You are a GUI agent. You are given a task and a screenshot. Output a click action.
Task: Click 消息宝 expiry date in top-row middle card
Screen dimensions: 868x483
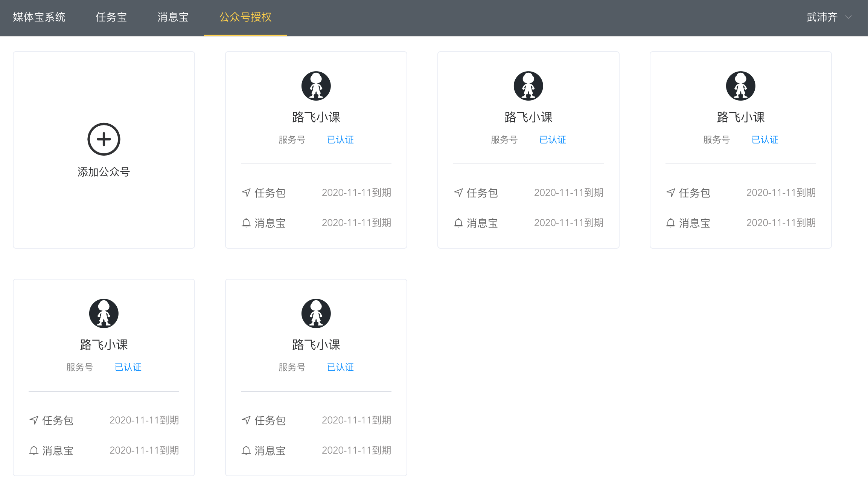569,223
